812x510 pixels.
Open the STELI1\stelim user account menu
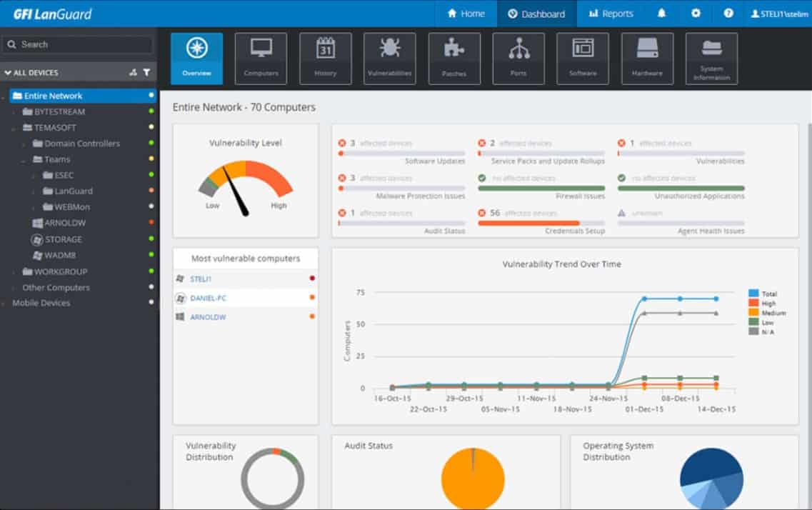pyautogui.click(x=779, y=14)
